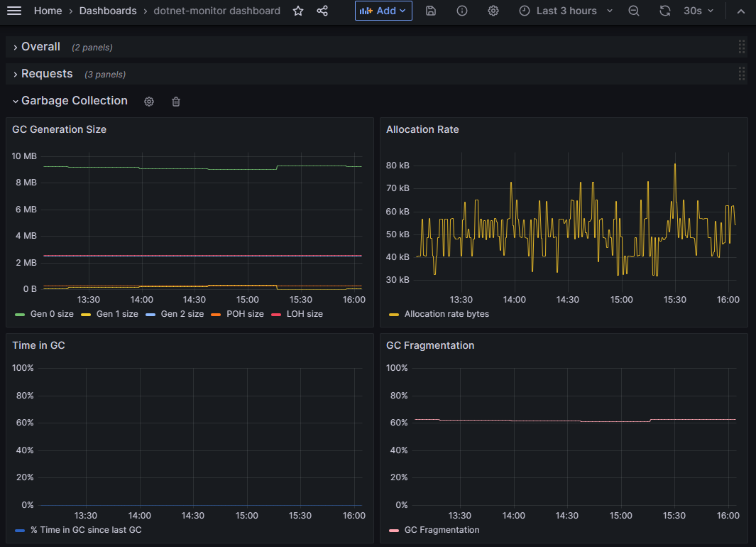Open the Last 3 hours time picker
756x547 pixels.
(x=566, y=11)
